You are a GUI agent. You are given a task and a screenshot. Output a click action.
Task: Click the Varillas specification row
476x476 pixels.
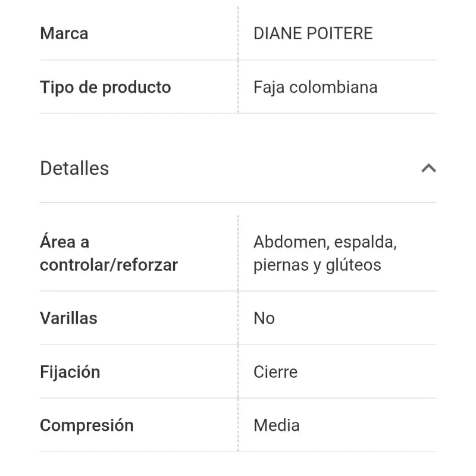coord(68,318)
